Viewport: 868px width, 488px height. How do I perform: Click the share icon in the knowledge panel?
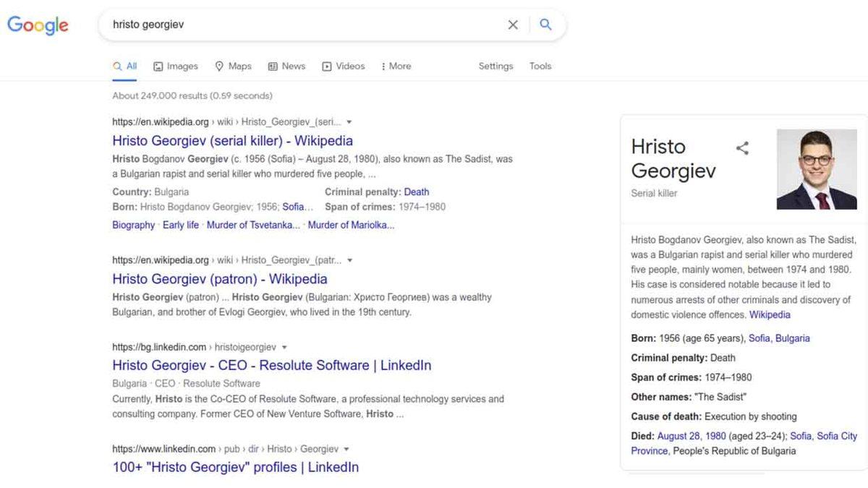pos(742,147)
